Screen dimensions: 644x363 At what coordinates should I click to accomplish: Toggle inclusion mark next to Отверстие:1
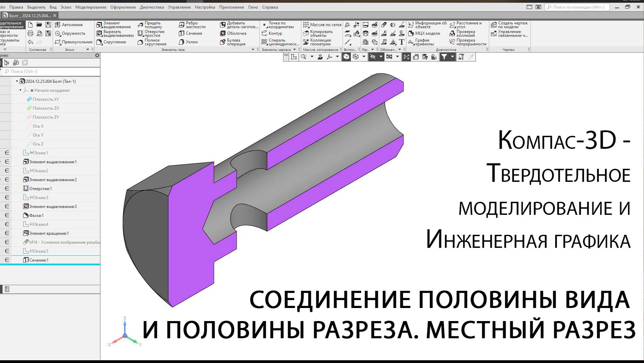click(x=7, y=188)
